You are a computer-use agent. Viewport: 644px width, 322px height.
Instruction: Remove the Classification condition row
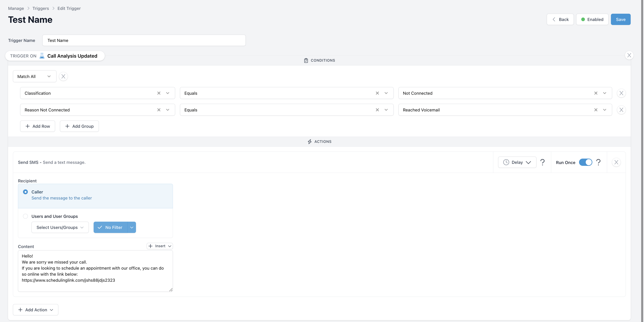(621, 93)
